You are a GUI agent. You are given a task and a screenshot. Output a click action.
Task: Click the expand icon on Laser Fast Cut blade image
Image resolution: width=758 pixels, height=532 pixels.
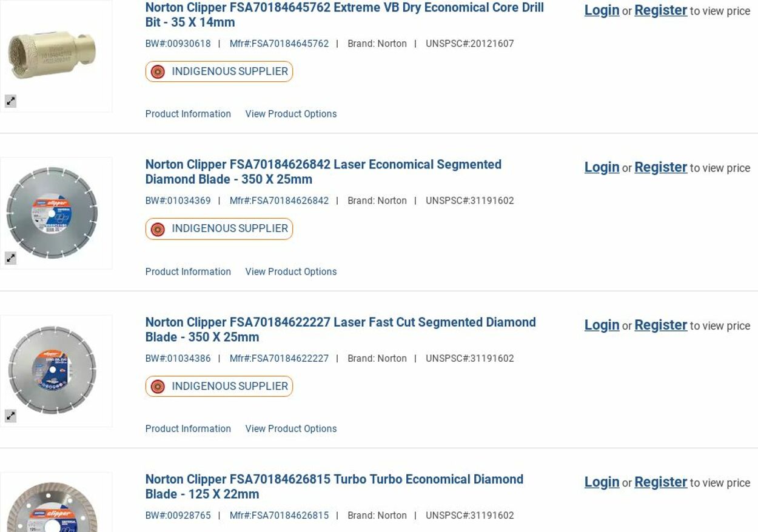point(10,416)
